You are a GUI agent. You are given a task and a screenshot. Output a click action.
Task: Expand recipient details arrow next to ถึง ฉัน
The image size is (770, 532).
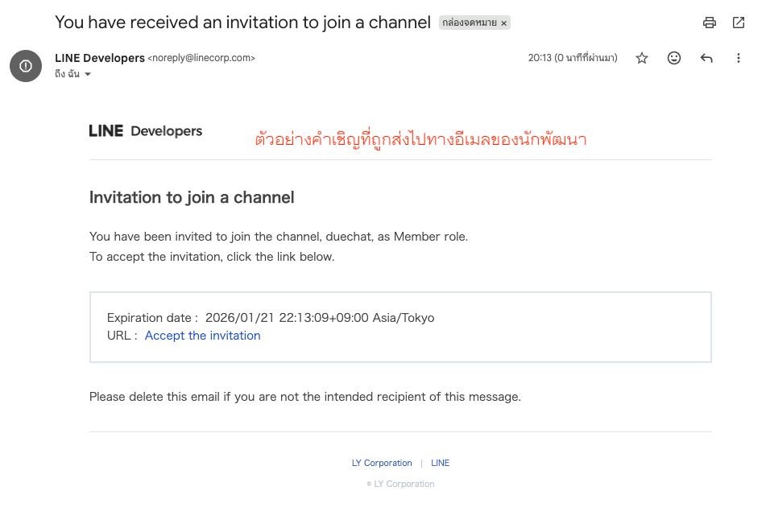pyautogui.click(x=88, y=74)
